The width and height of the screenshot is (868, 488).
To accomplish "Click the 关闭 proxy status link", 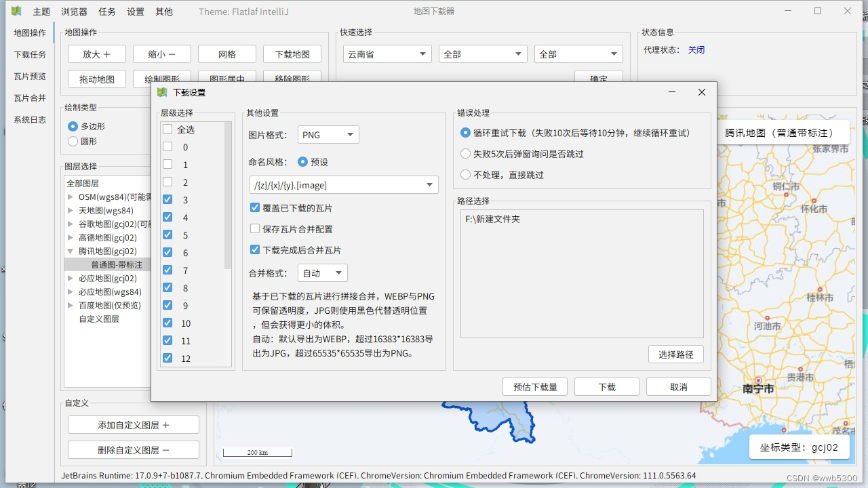I will (696, 50).
